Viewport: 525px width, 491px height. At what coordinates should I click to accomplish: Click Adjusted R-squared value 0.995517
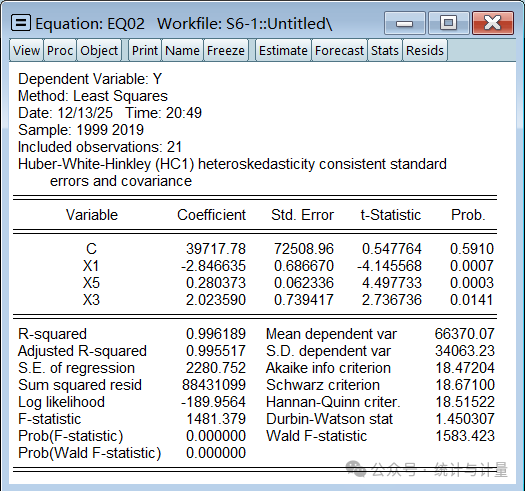click(x=216, y=351)
